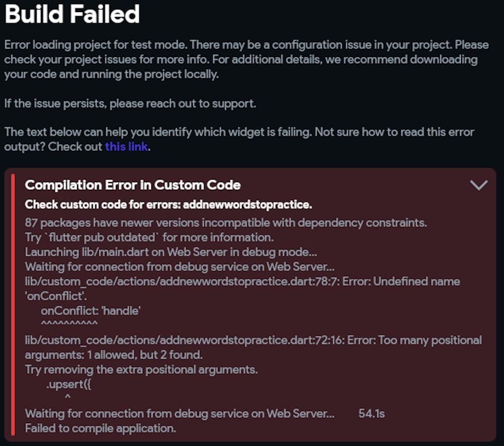Viewport: 504px width, 446px height.
Task: Click the '.upsert({' code line
Action: point(69,384)
